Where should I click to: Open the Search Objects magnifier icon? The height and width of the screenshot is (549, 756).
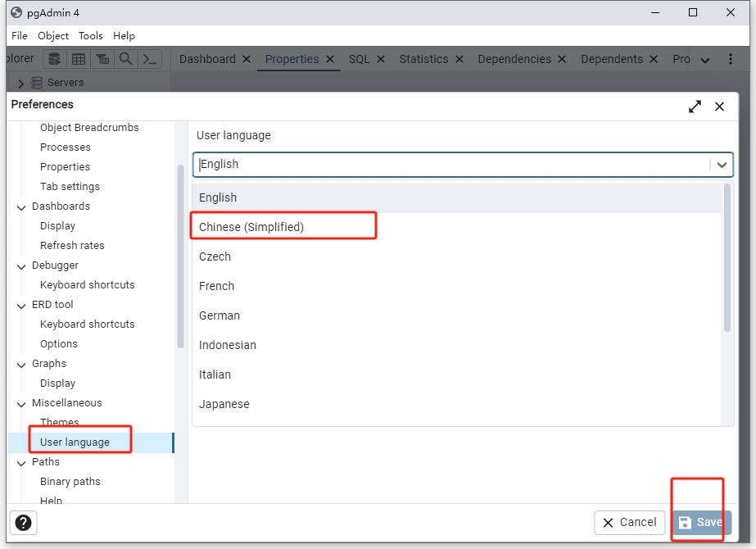(x=126, y=59)
